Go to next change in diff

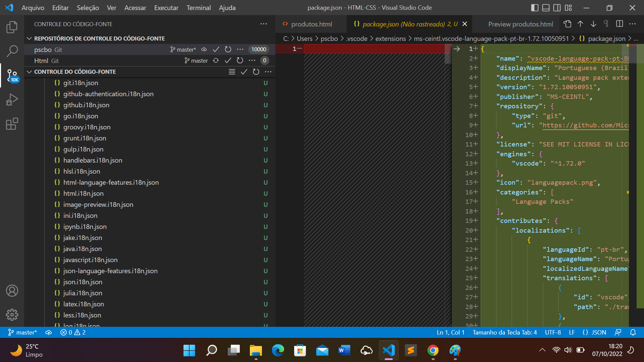[593, 24]
